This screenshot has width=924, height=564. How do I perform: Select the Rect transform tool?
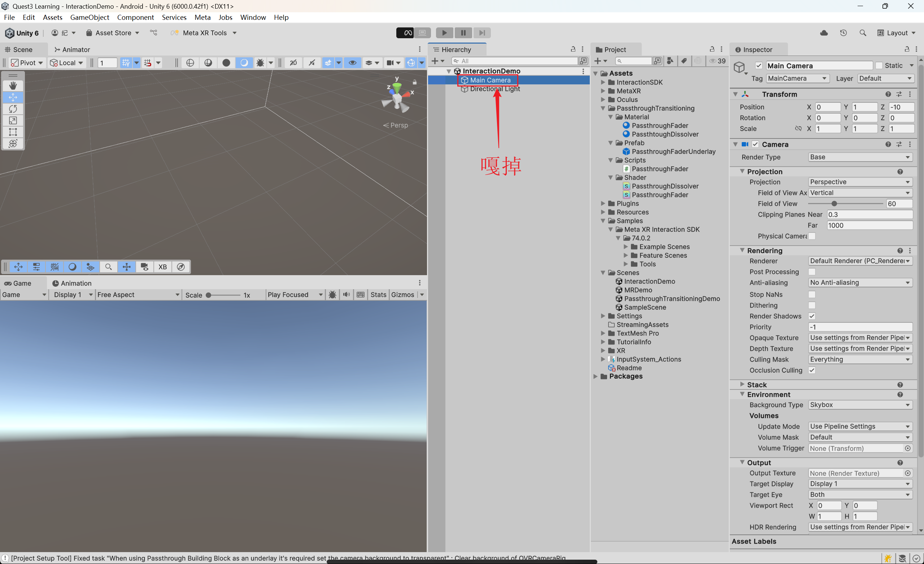pyautogui.click(x=13, y=132)
